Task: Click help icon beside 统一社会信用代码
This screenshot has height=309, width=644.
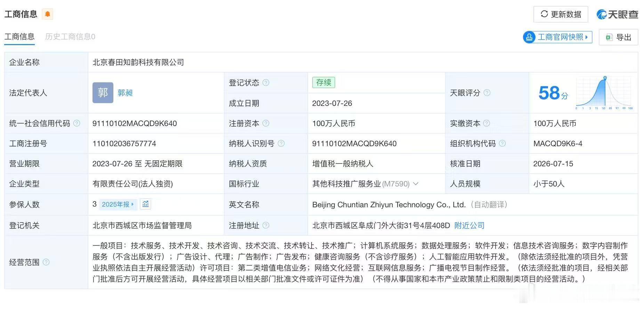Action: point(77,123)
